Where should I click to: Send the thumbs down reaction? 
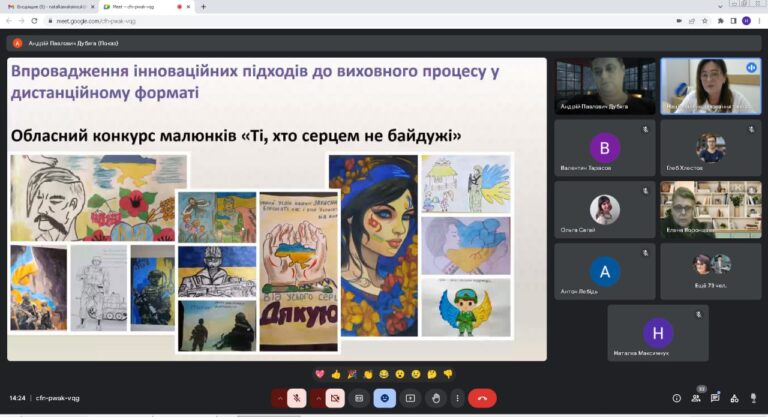coord(448,374)
